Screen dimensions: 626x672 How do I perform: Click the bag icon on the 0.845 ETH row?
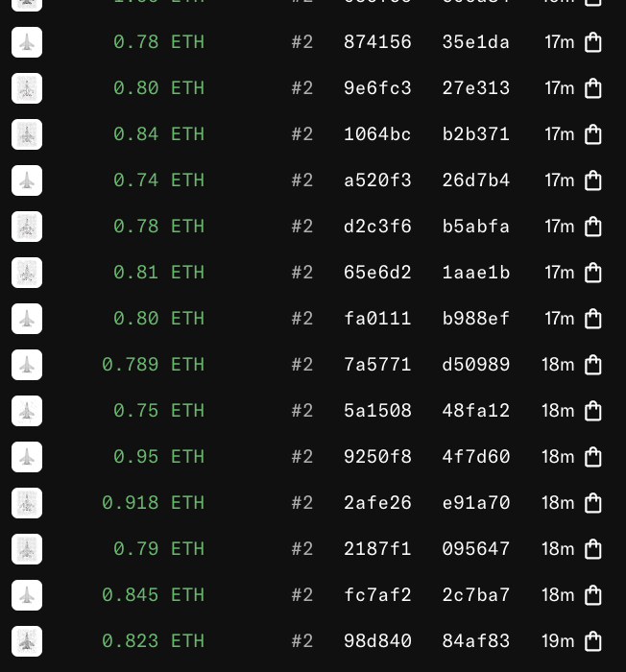pyautogui.click(x=593, y=595)
